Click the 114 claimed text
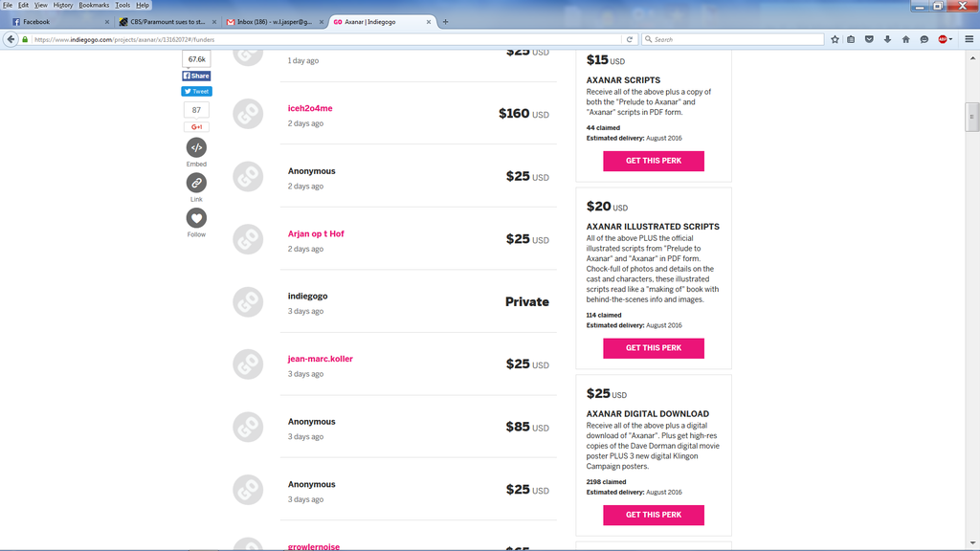The width and height of the screenshot is (980, 551). 604,315
